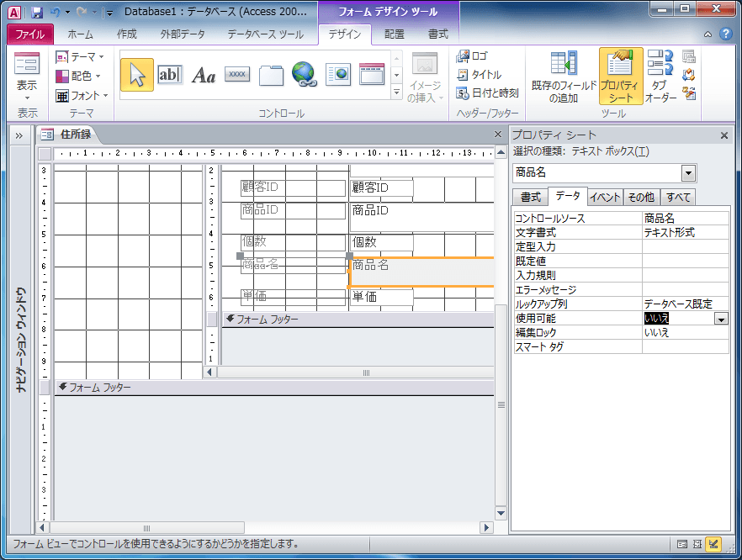Expand the controls gallery more arrow

point(396,92)
